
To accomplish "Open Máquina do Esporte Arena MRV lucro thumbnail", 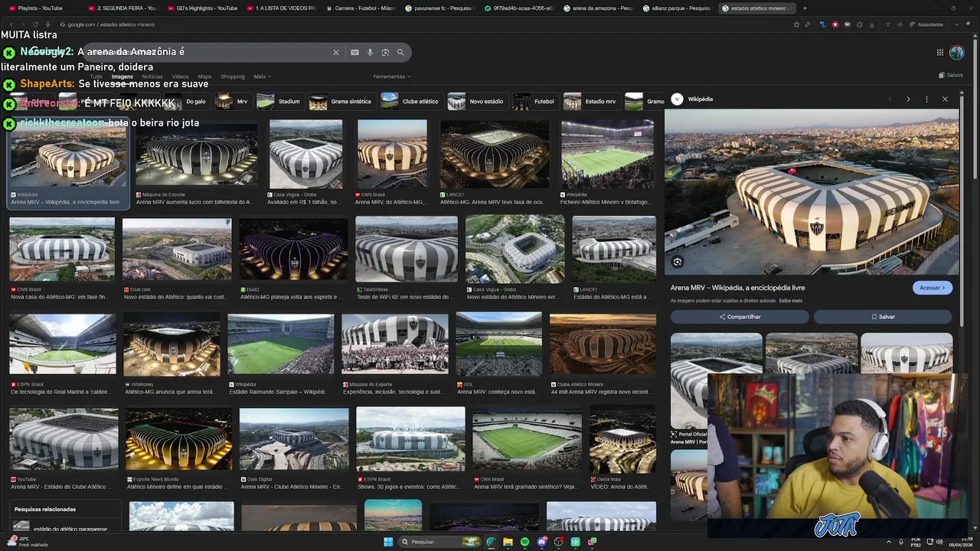I will 196,154.
